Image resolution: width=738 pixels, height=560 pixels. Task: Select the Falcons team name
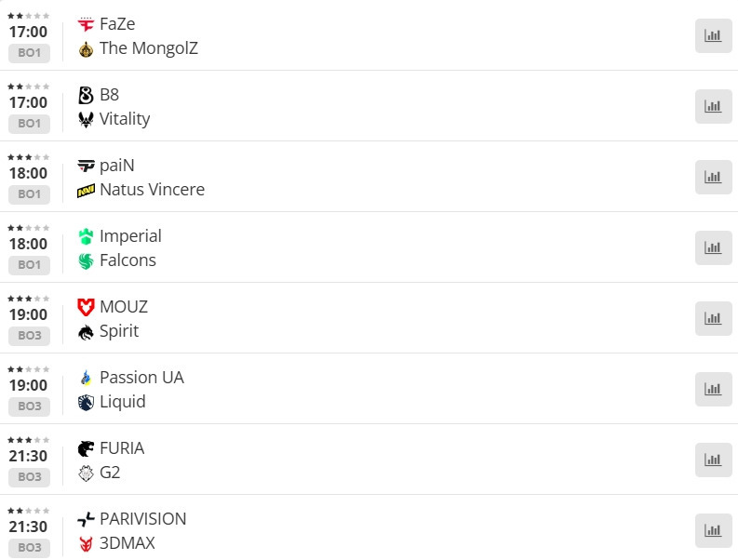click(x=127, y=260)
